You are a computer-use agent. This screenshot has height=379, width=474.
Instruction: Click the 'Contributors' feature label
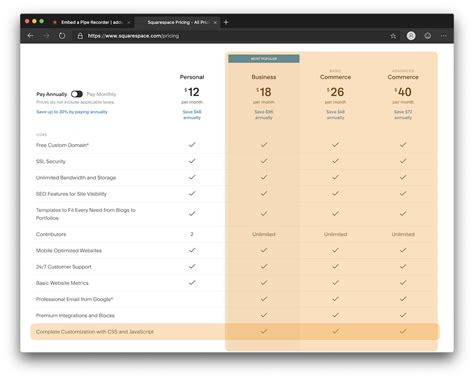51,234
